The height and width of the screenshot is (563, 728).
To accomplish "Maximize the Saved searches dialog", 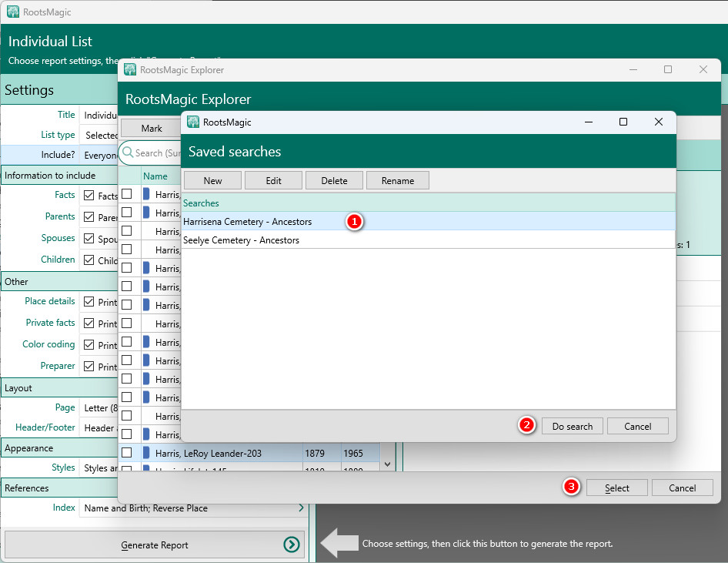I will coord(623,122).
